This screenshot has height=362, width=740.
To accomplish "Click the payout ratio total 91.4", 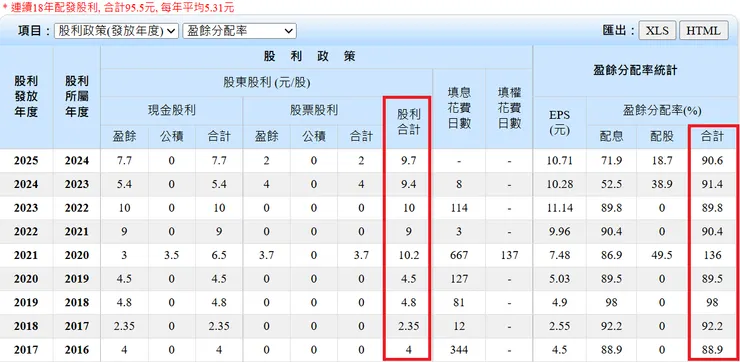I will (x=712, y=185).
